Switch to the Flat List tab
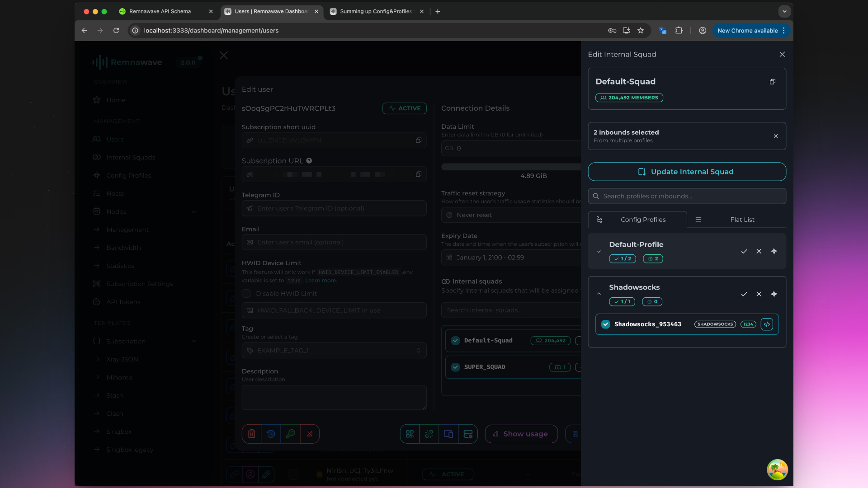 pyautogui.click(x=742, y=220)
